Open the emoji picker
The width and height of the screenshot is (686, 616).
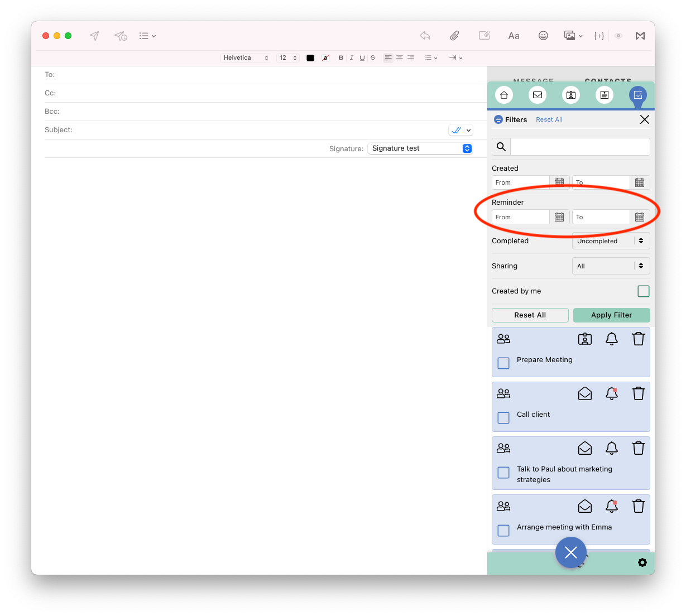point(543,36)
